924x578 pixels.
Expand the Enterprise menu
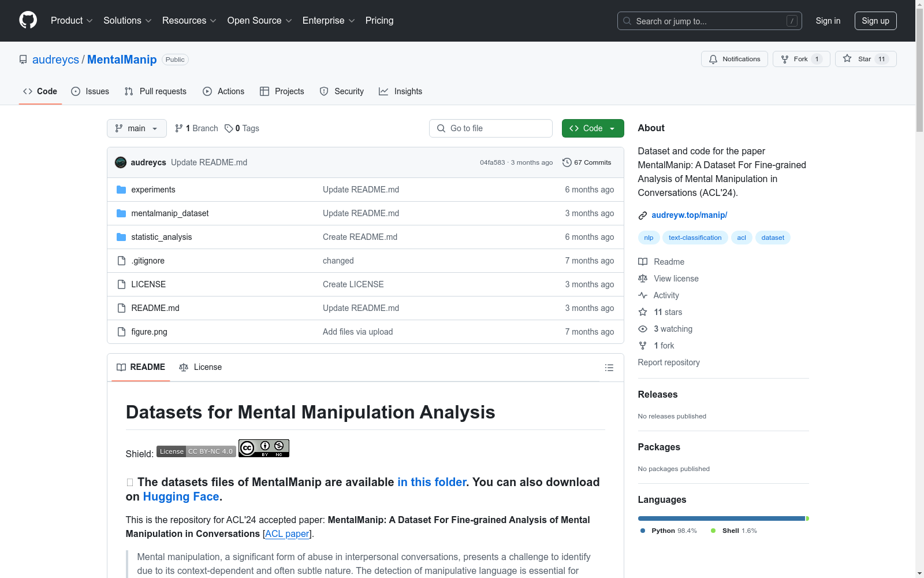(x=329, y=20)
